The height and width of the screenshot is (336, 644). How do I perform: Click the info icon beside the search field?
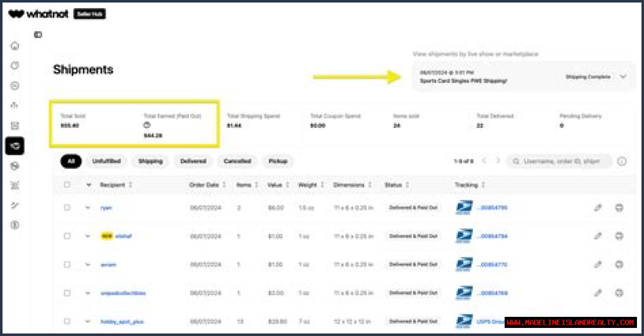622,161
